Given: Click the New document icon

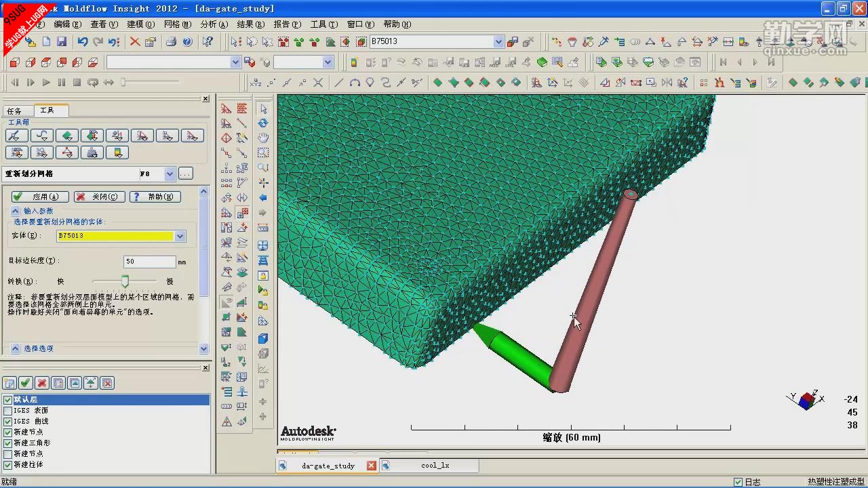Looking at the screenshot, I should pos(46,41).
